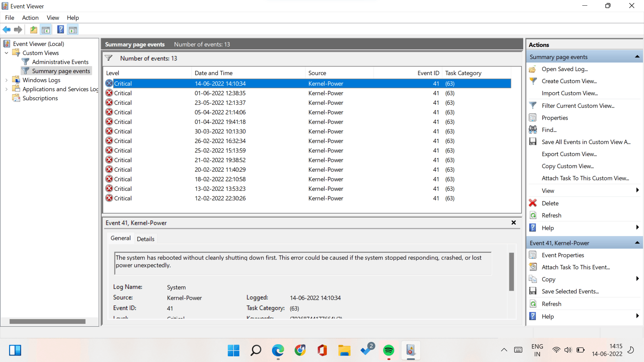Screen dimensions: 644x362
Task: Expand the View submenu arrow in Actions
Action: tap(637, 190)
